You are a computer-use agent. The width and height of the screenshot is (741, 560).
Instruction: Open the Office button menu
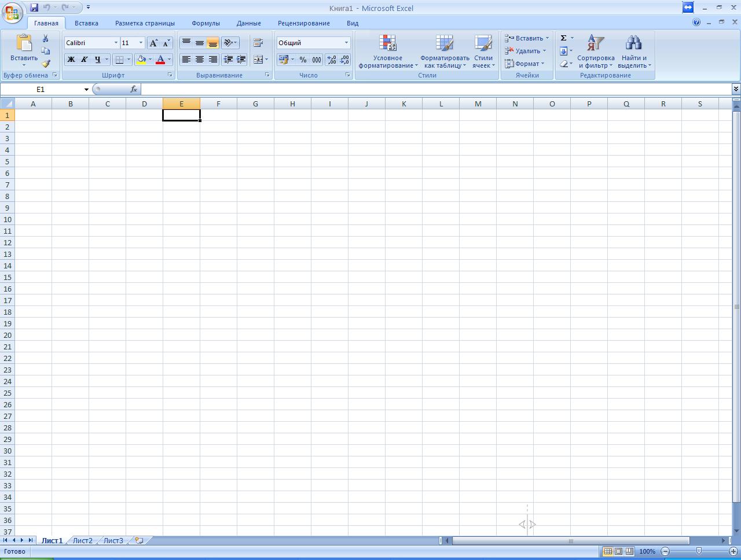click(x=12, y=13)
